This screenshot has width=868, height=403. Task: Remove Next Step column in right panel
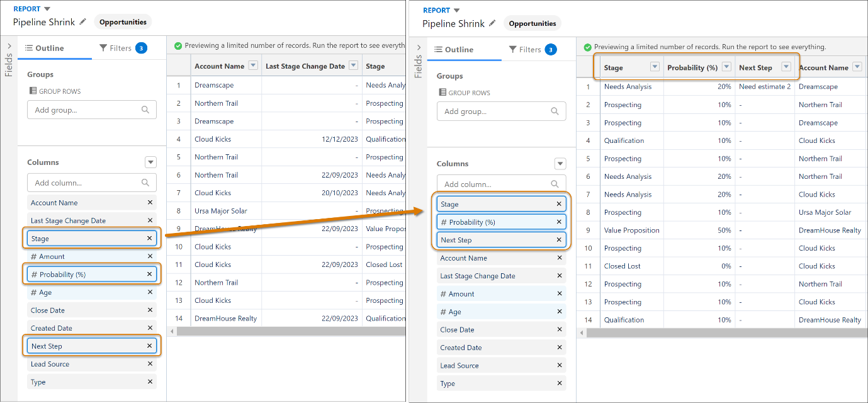(x=559, y=240)
